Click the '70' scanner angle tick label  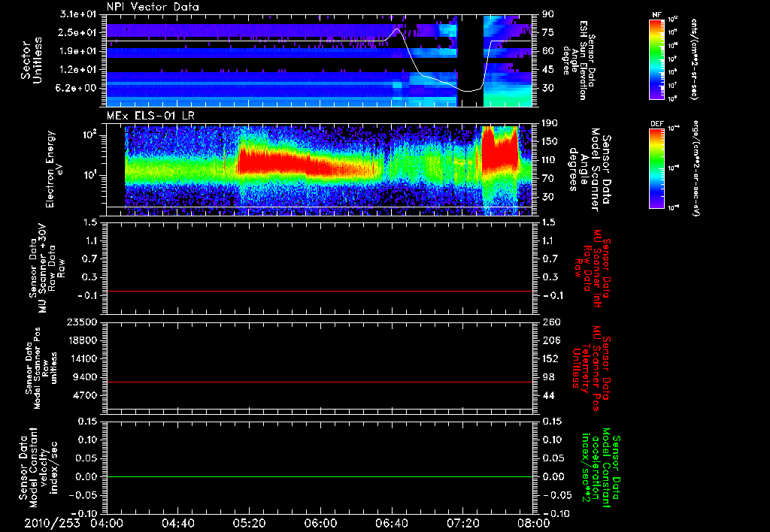point(548,179)
